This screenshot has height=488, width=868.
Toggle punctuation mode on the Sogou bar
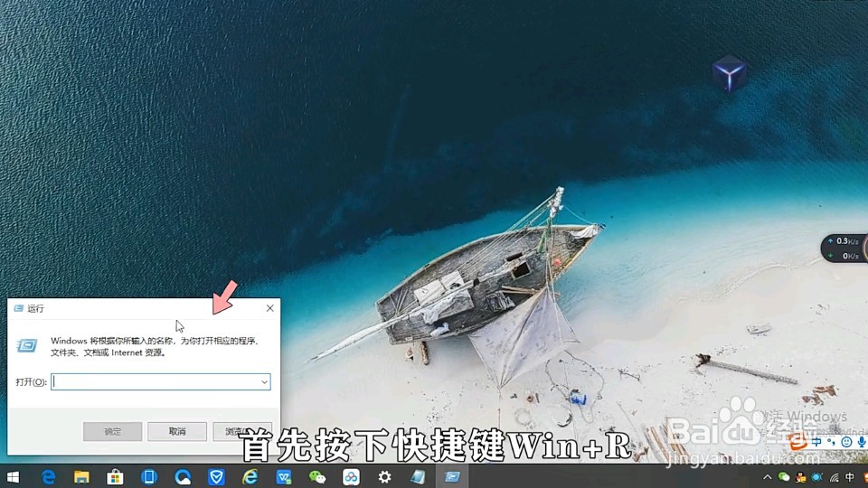click(831, 442)
